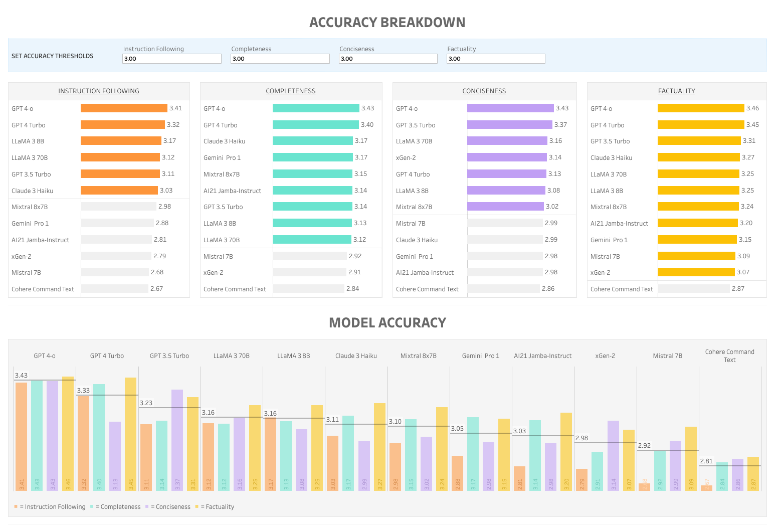This screenshot has height=532, width=780.
Task: Click GPT 4-o column header in Model Accuracy
Action: click(x=45, y=356)
